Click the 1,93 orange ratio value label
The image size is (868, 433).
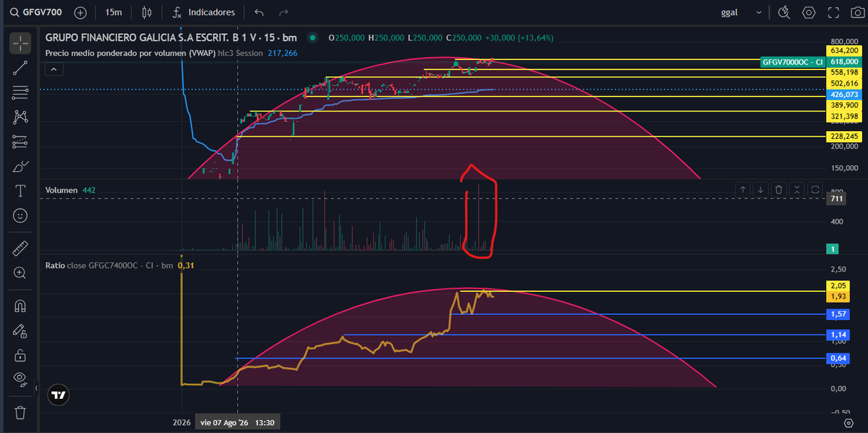838,297
